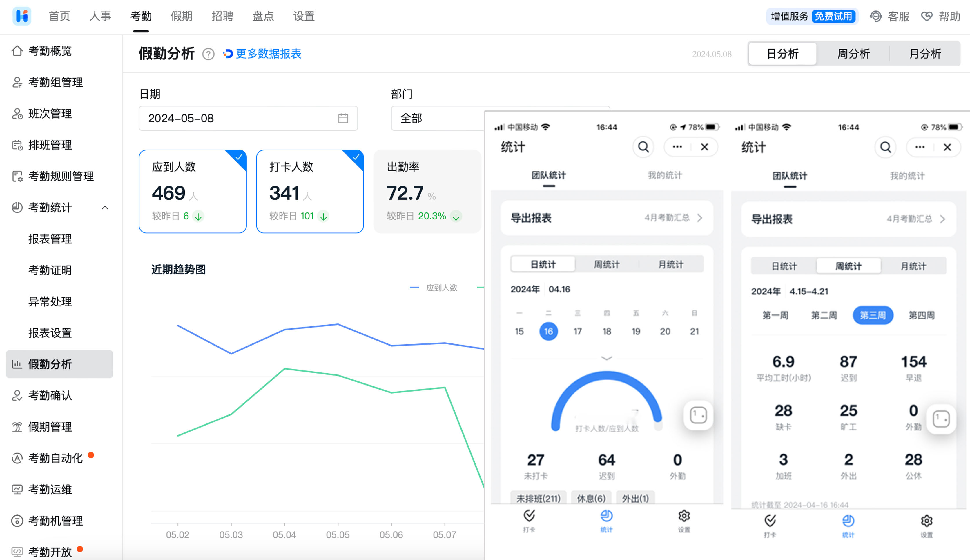Click search icon in right phone screen

(885, 147)
